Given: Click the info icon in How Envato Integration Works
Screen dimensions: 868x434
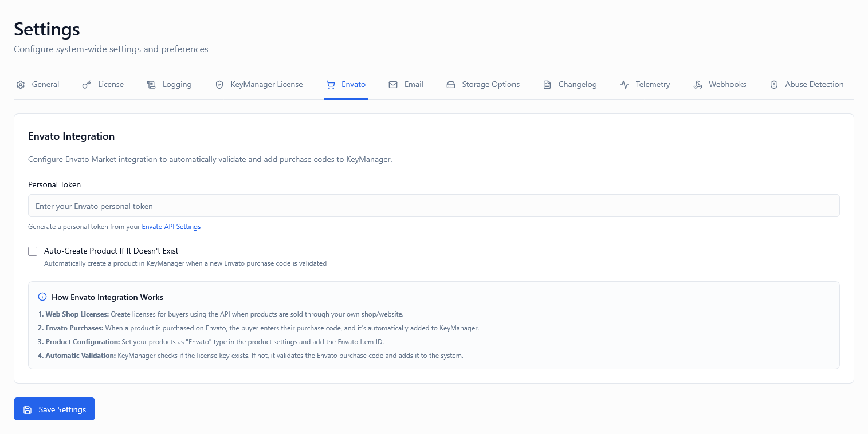Looking at the screenshot, I should tap(42, 296).
